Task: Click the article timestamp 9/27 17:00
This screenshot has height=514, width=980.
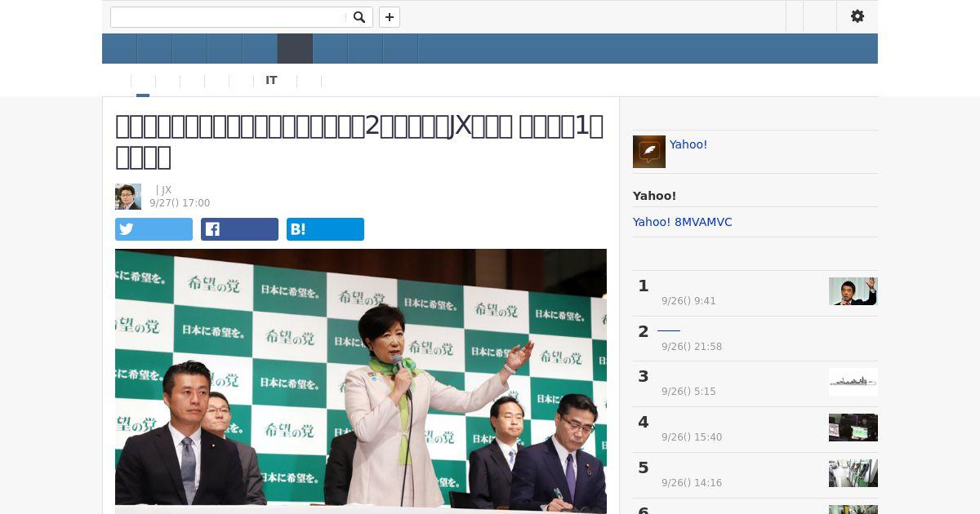Action: point(180,203)
